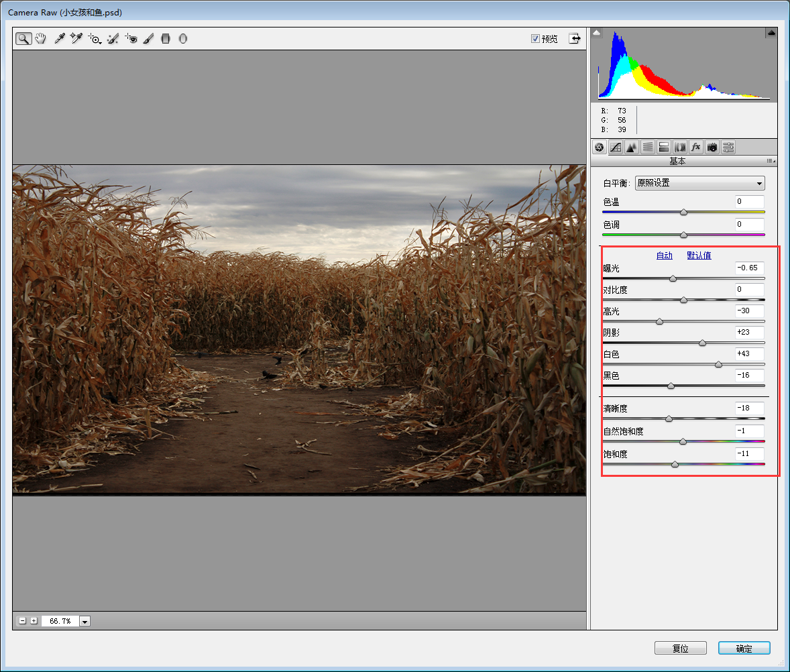The image size is (790, 672).
Task: Select the Targeted Adjustment tool
Action: coord(94,39)
